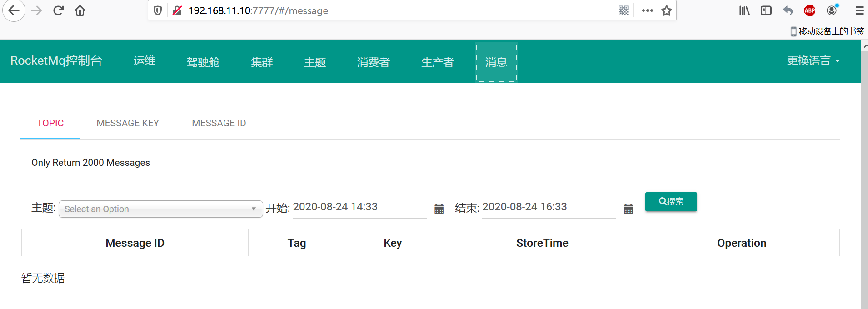Click the green 搜索 search button
The width and height of the screenshot is (868, 309).
point(671,202)
